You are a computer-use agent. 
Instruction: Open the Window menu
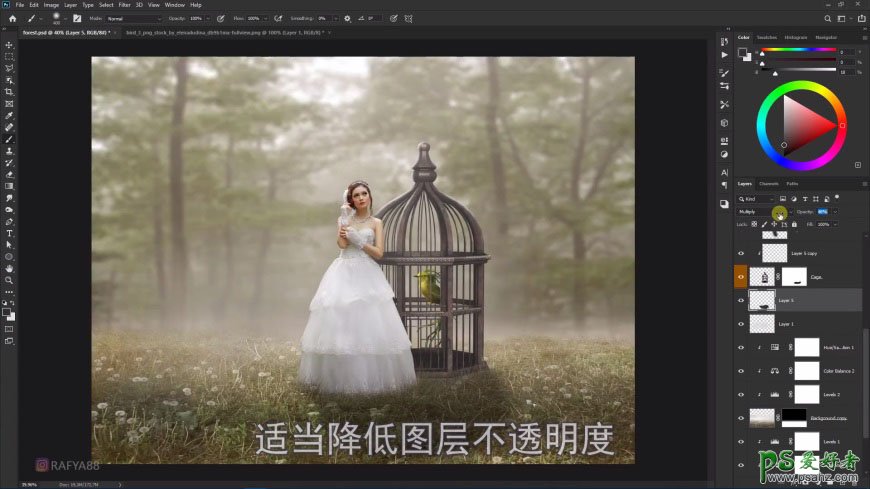point(174,5)
